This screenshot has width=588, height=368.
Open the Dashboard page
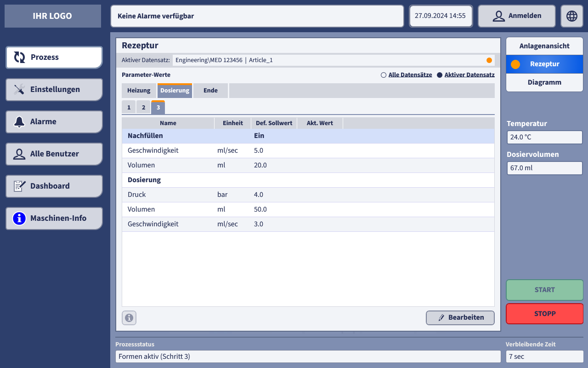[x=54, y=186]
